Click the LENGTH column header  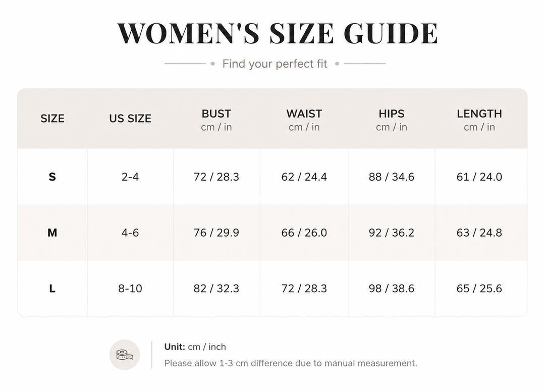pyautogui.click(x=479, y=120)
